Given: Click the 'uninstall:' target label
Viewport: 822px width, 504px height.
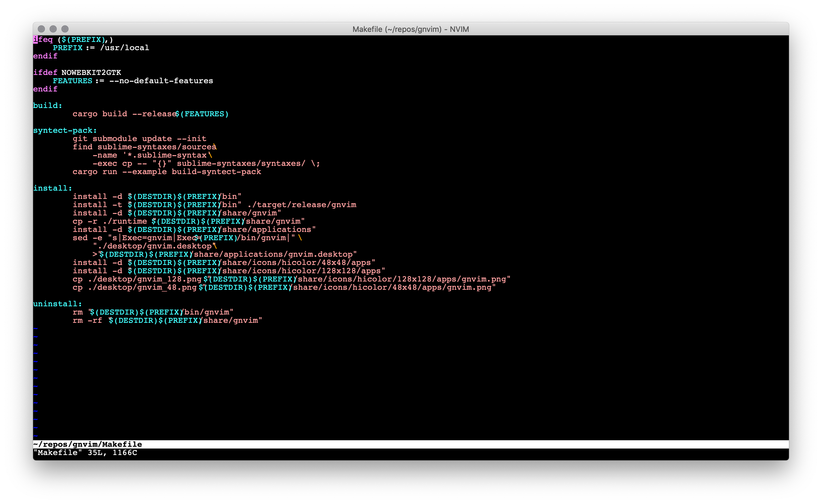Looking at the screenshot, I should click(x=57, y=304).
